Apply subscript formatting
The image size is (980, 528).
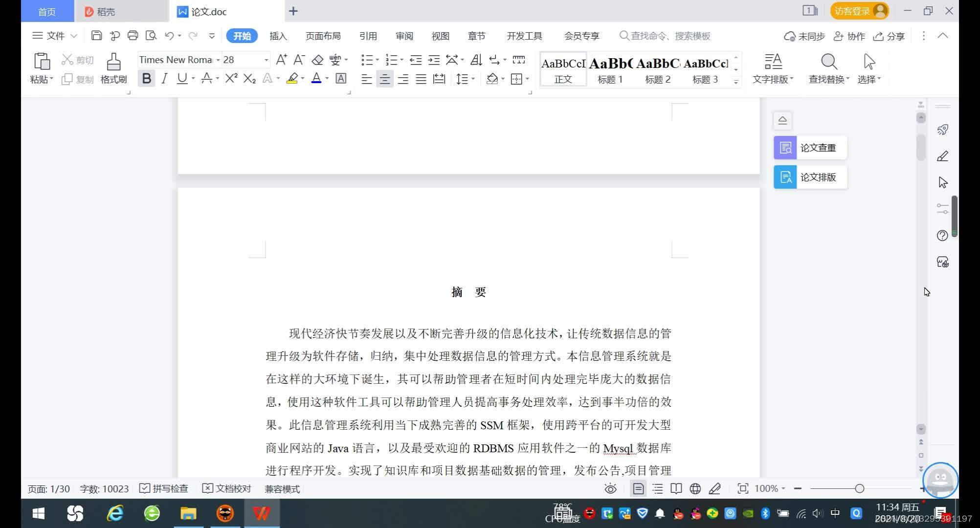(249, 78)
